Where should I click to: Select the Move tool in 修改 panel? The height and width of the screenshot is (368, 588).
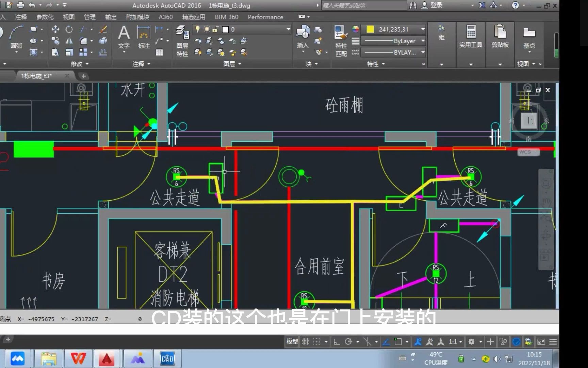click(x=55, y=29)
